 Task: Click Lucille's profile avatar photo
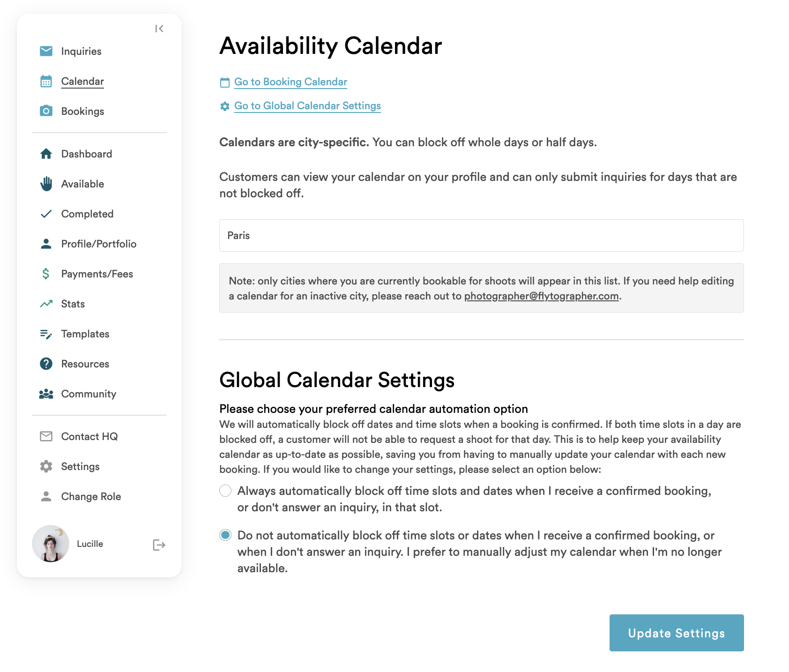click(x=51, y=544)
